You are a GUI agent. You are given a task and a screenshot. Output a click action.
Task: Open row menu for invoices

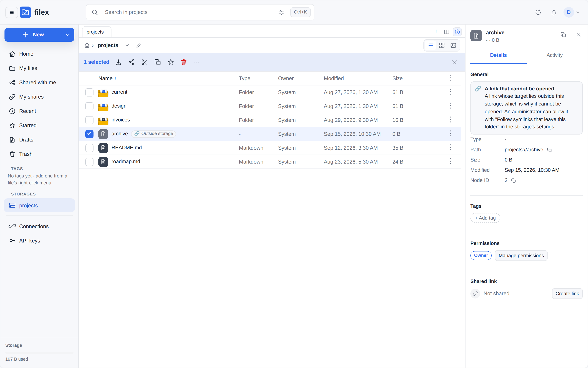coord(450,120)
